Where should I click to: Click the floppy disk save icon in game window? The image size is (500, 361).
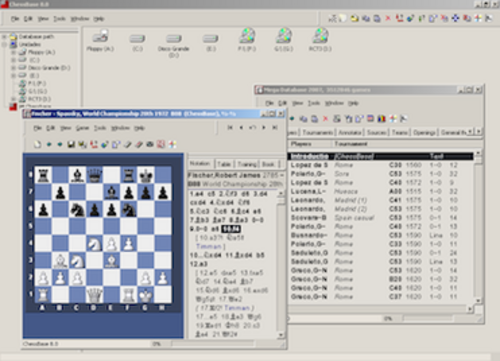pos(71,144)
